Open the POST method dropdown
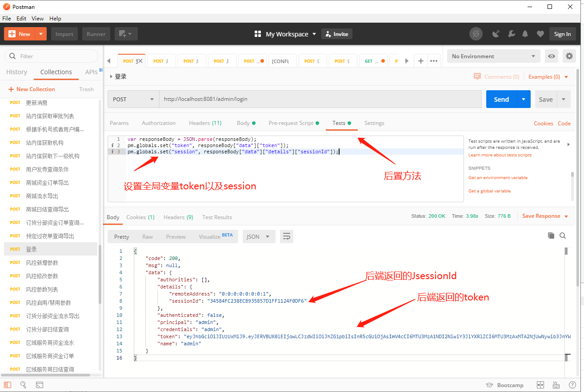Image resolution: width=584 pixels, height=392 pixels. [x=133, y=99]
